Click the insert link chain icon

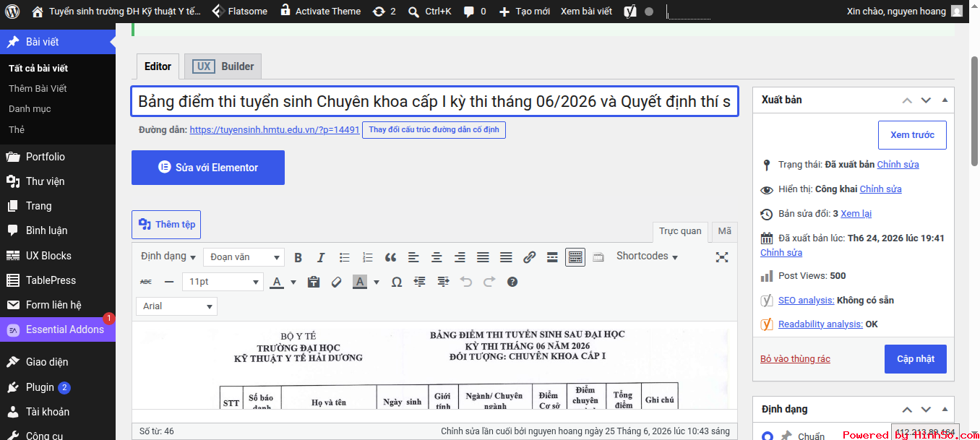[529, 257]
